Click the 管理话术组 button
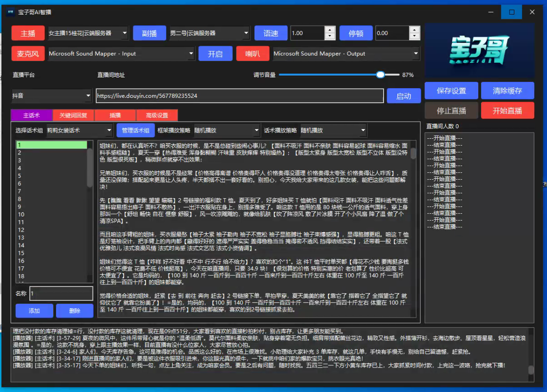The height and width of the screenshot is (392, 547). (x=135, y=131)
